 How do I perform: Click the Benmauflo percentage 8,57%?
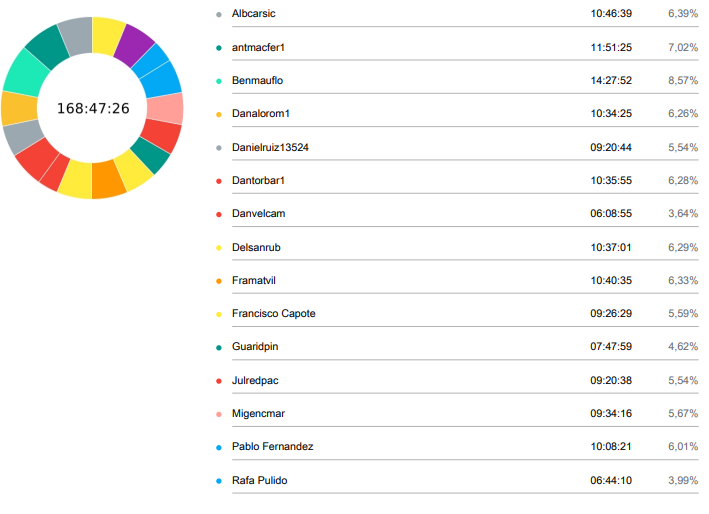point(682,80)
